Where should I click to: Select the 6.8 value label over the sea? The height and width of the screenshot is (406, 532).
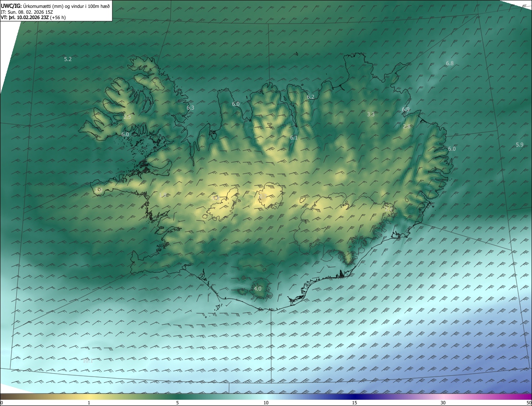click(x=450, y=64)
